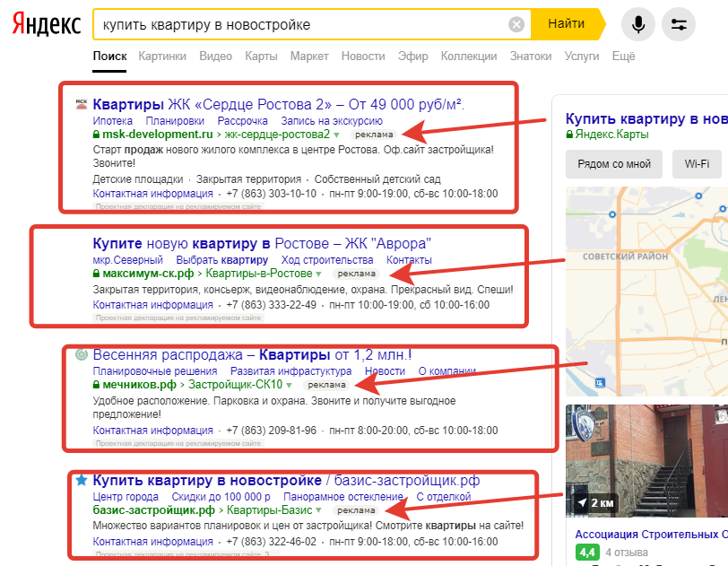Open Купить квартиру в новостройке / базис-застройщик.рф title
The width and height of the screenshot is (728, 566).
click(x=286, y=480)
